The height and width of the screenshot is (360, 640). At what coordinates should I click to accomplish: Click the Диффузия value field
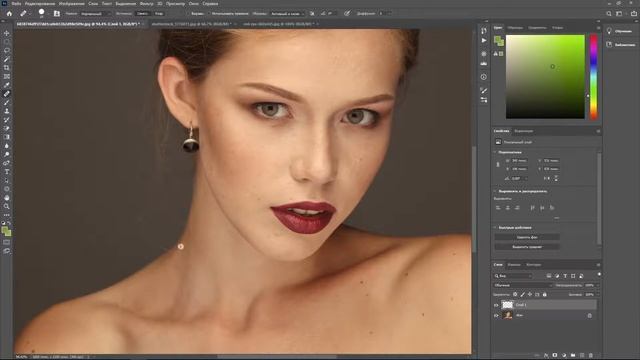[383, 13]
